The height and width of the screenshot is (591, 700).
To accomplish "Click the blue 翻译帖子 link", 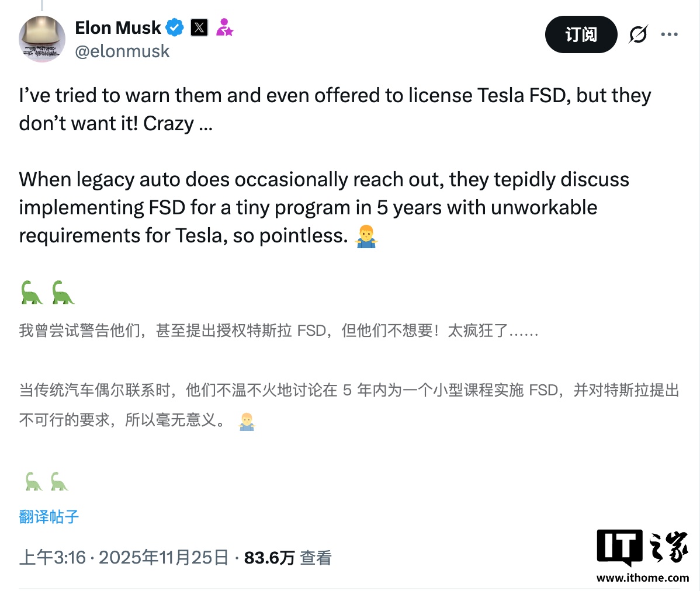I will pyautogui.click(x=49, y=517).
